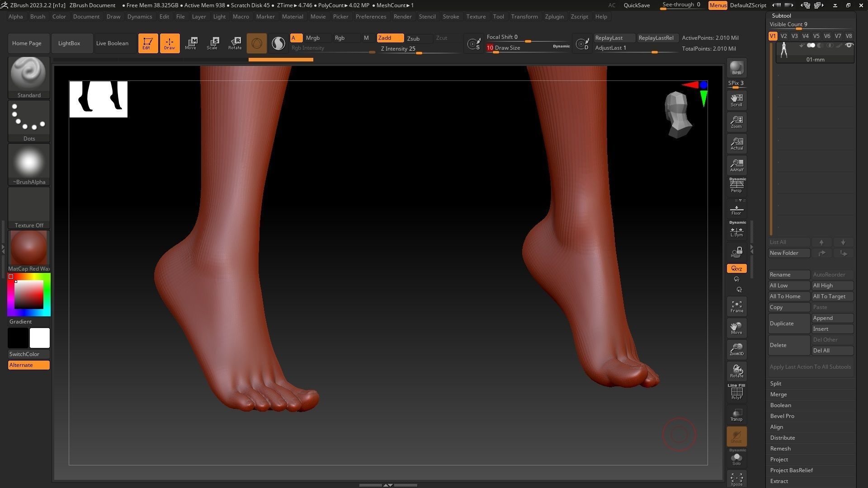Select the V2 subtool visibility set

point(783,36)
